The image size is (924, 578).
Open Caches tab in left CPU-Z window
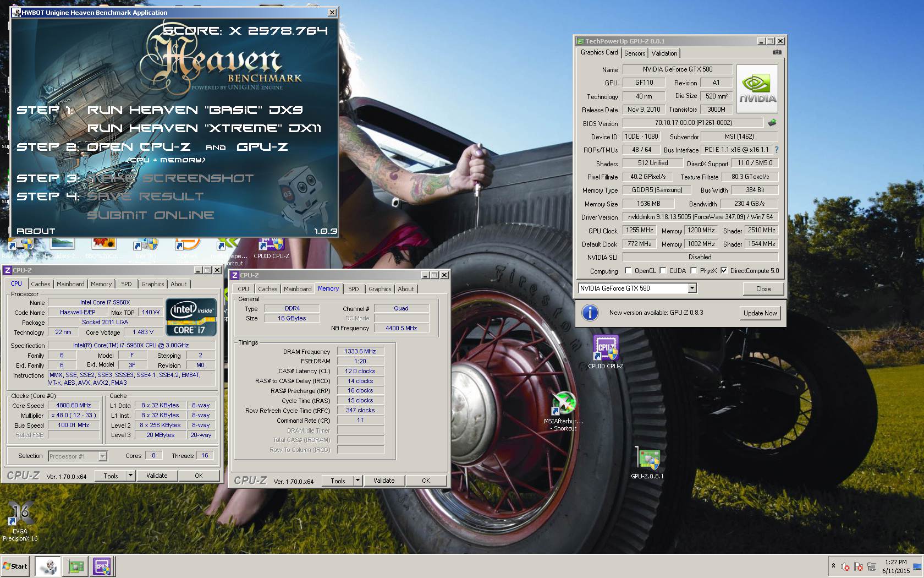[41, 284]
